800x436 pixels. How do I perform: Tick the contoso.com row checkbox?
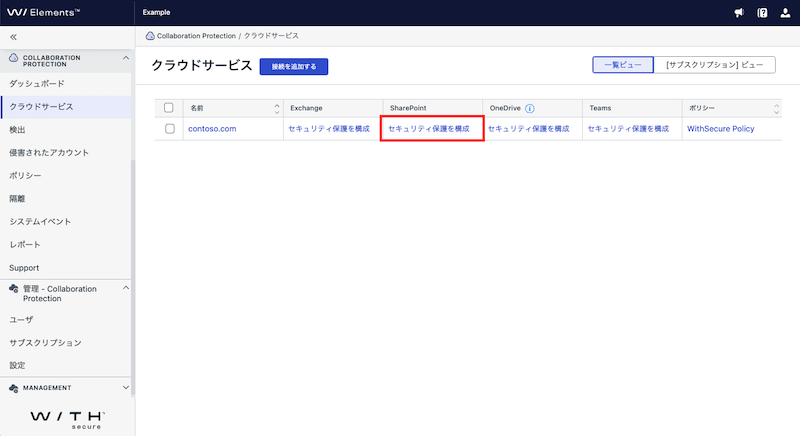point(170,129)
